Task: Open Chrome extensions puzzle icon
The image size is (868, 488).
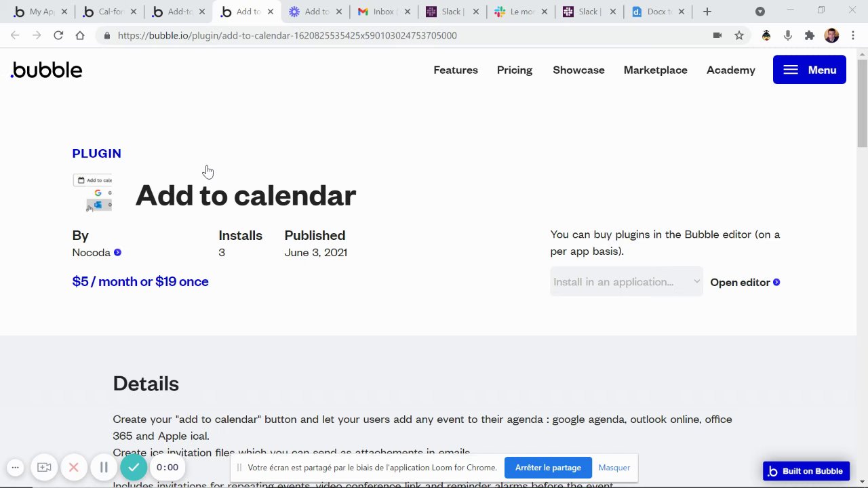Action: coord(810,35)
